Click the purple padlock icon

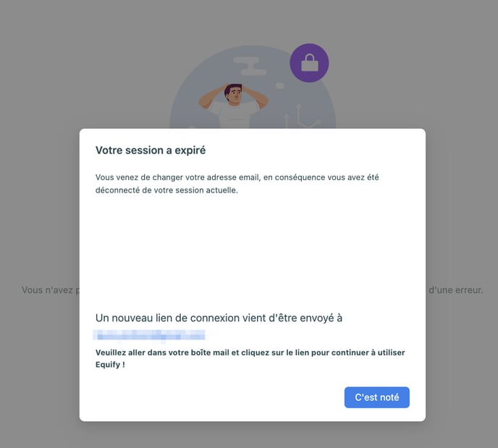tap(309, 63)
